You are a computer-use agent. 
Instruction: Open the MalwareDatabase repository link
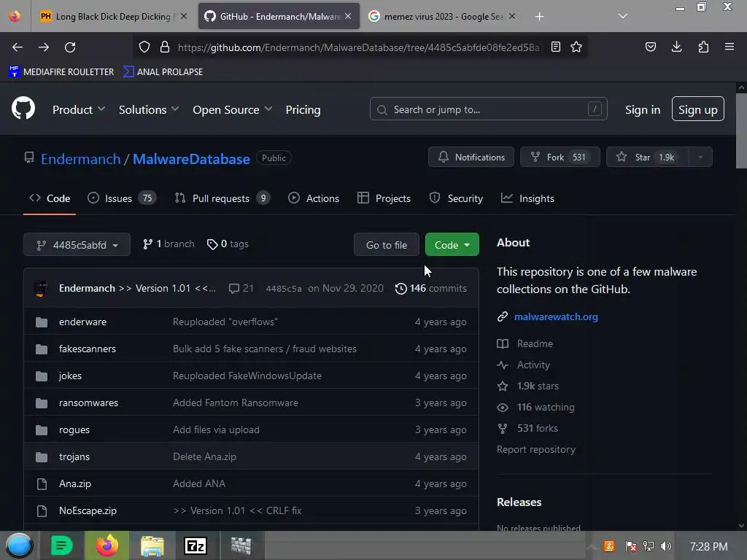(191, 159)
